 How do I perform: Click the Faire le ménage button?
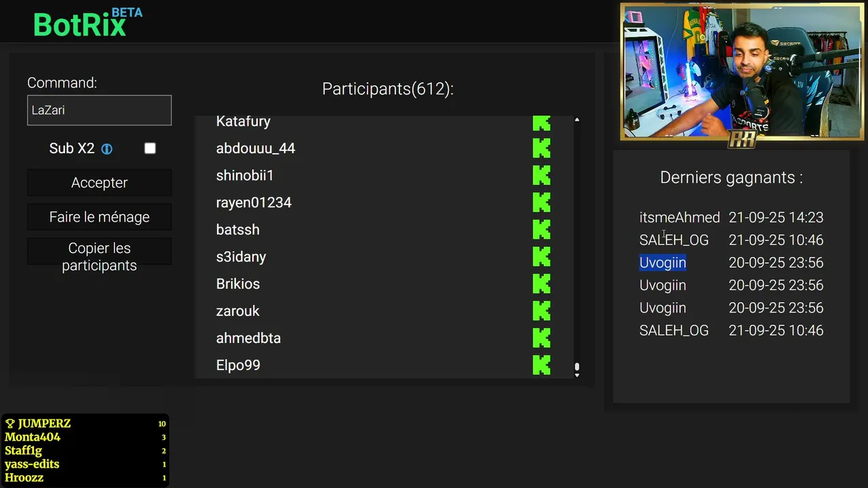99,217
